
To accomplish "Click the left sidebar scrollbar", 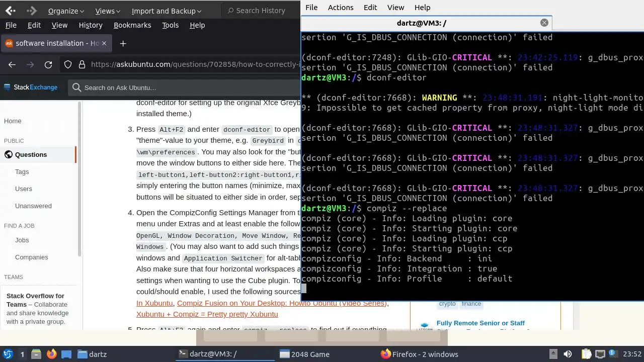I will tap(79, 178).
